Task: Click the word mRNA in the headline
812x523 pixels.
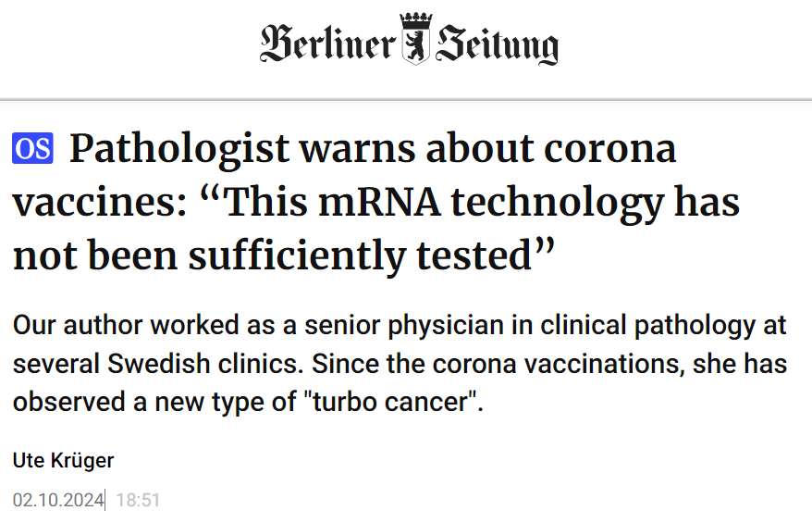Action: point(379,202)
